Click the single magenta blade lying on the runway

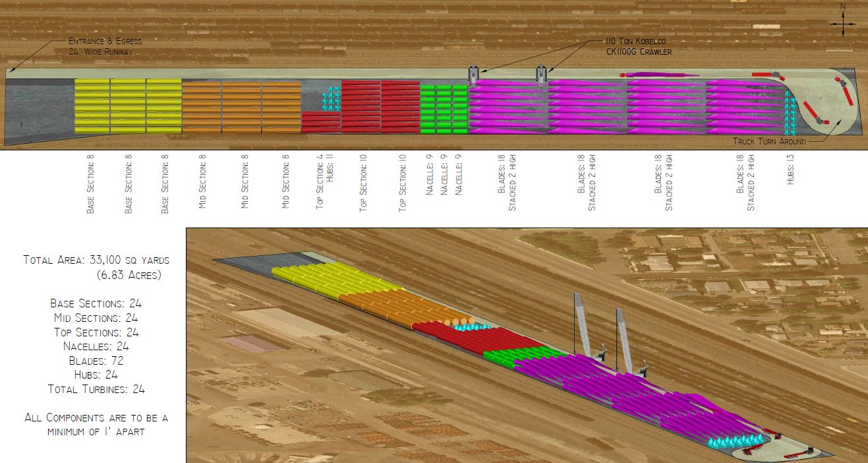tap(659, 75)
